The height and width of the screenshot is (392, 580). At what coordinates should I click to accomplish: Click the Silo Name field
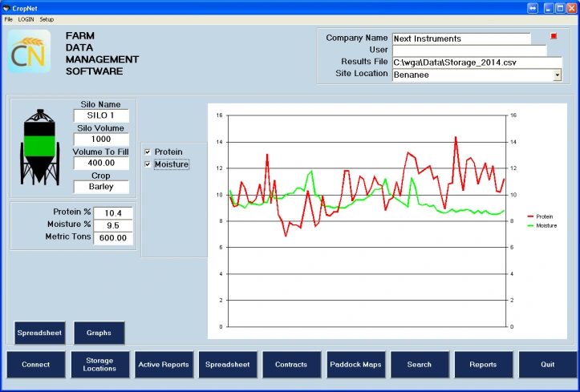pos(101,115)
